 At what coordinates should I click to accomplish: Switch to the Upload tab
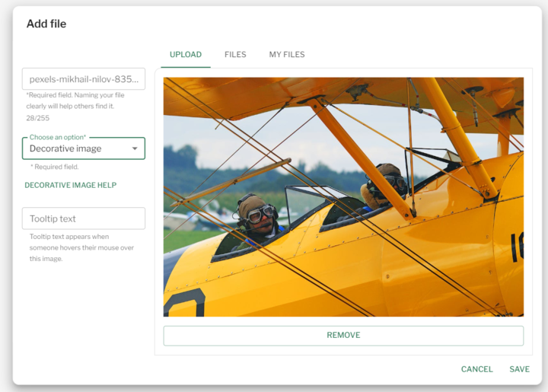coord(186,55)
